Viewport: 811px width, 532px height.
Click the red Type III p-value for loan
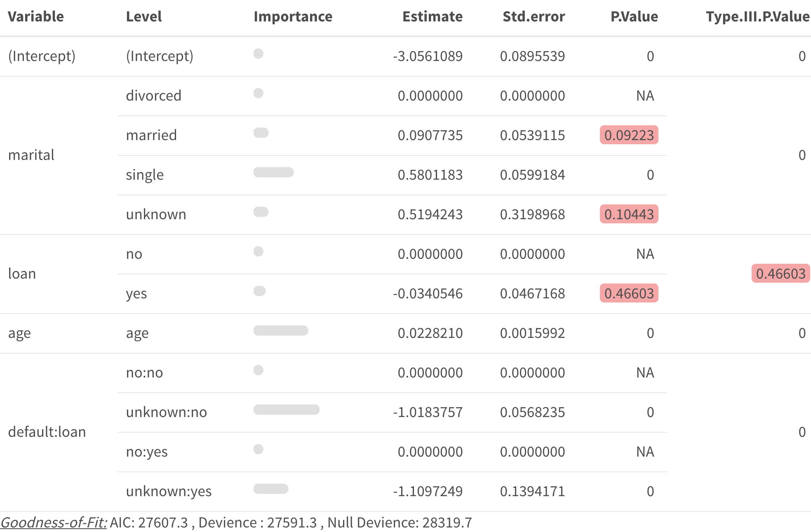(x=780, y=274)
